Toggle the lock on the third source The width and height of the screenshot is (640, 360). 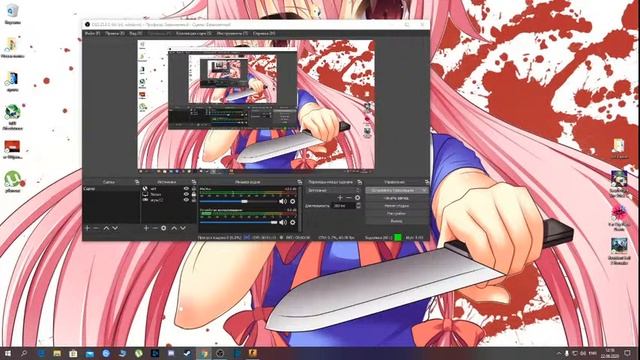tap(193, 200)
